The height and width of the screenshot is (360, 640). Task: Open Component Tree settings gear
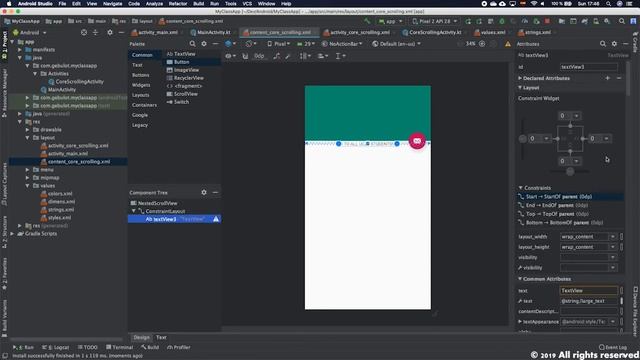pyautogui.click(x=204, y=192)
